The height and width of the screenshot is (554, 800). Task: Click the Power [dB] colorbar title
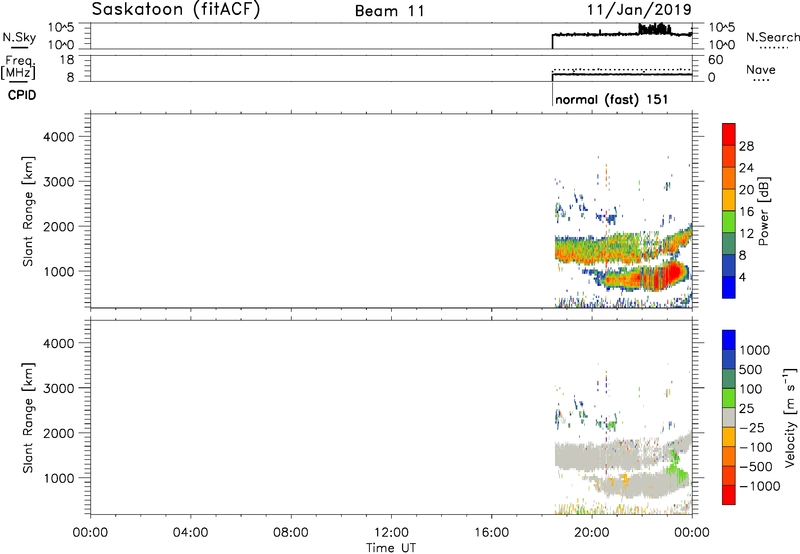click(x=763, y=211)
